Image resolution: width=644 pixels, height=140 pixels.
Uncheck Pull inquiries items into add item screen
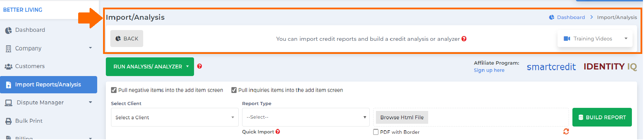[234, 90]
